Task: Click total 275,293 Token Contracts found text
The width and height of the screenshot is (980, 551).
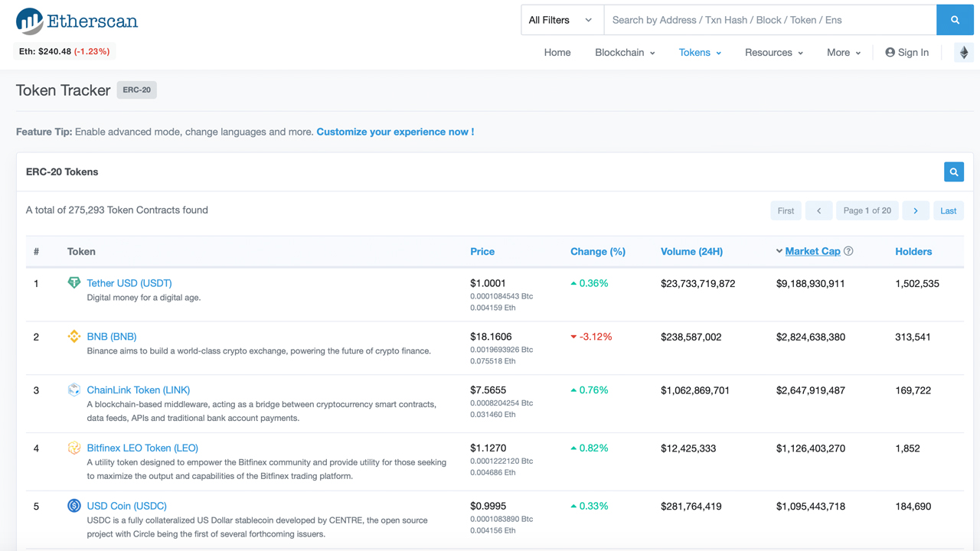Action: [117, 210]
